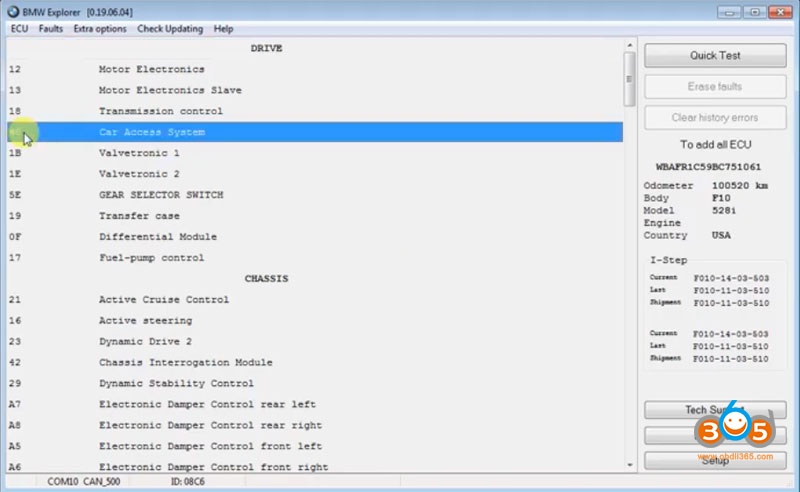The height and width of the screenshot is (492, 800).
Task: Open the ECU menu
Action: point(19,29)
